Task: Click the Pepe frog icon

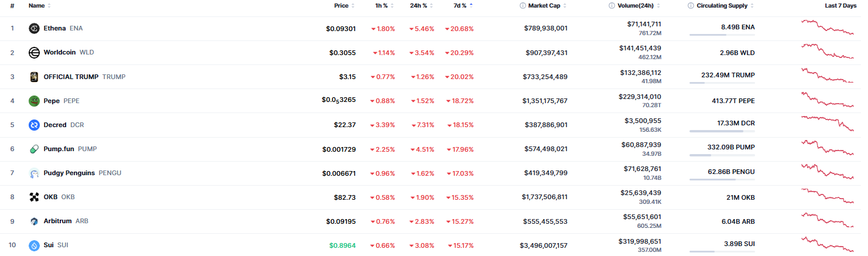Action: 34,101
